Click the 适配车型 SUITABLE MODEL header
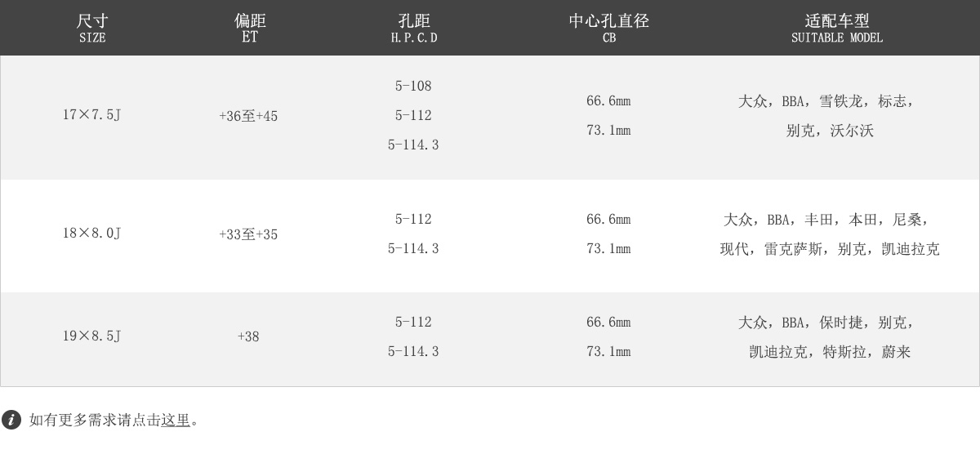980x463 pixels. coord(837,28)
